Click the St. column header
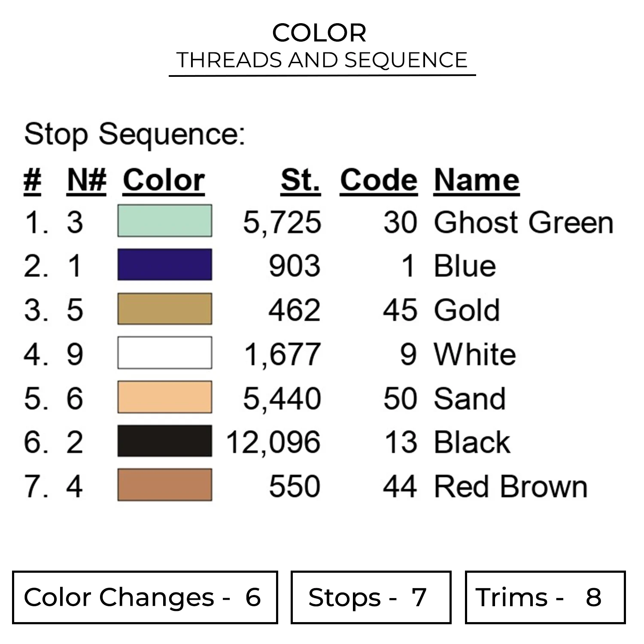 point(301,180)
